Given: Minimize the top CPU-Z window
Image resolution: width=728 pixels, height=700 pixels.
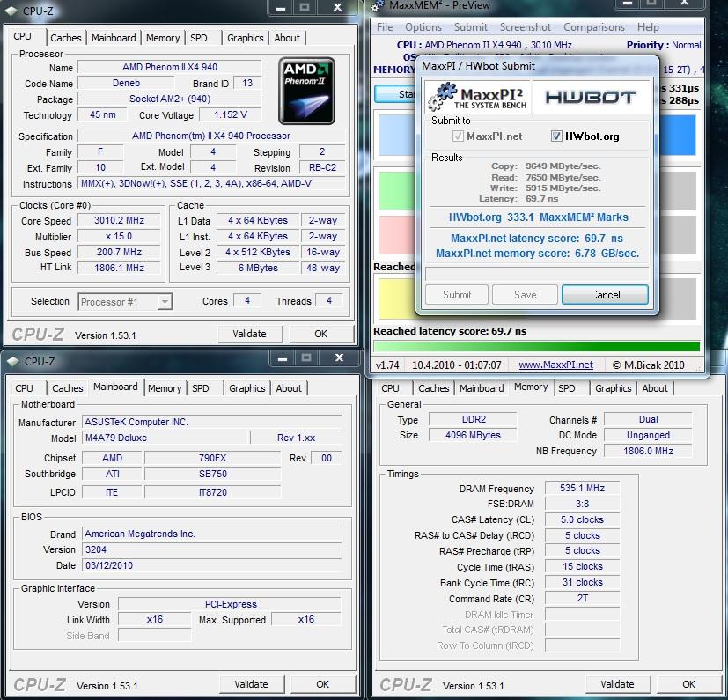Looking at the screenshot, I should click(x=281, y=8).
